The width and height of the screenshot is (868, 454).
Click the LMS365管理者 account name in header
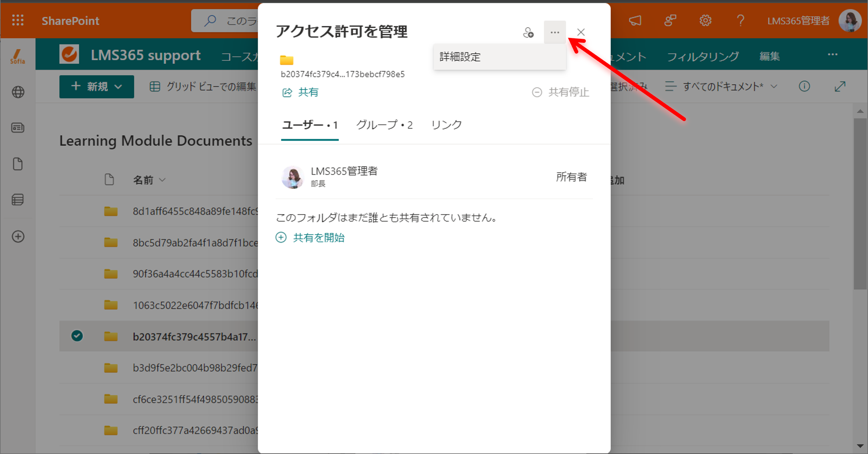coord(798,21)
